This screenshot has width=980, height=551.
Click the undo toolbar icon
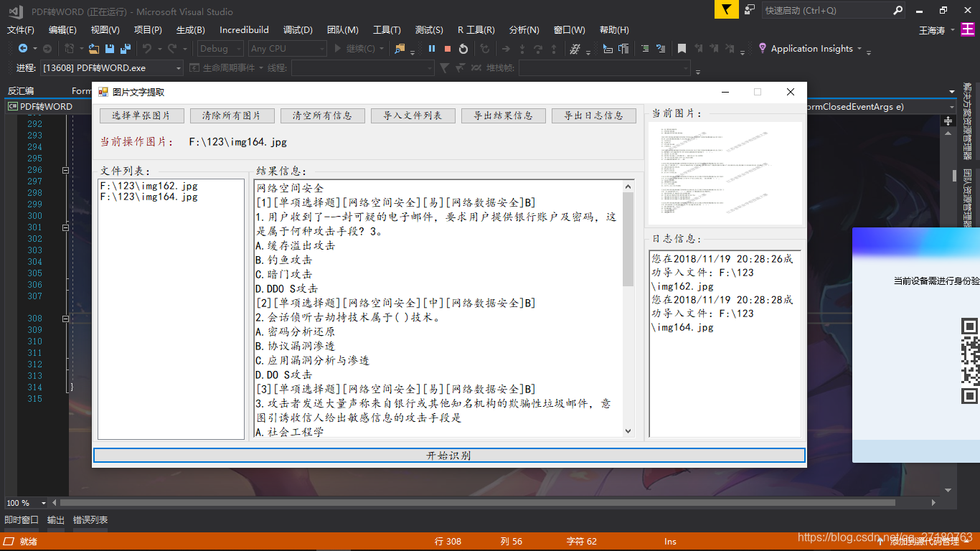146,49
